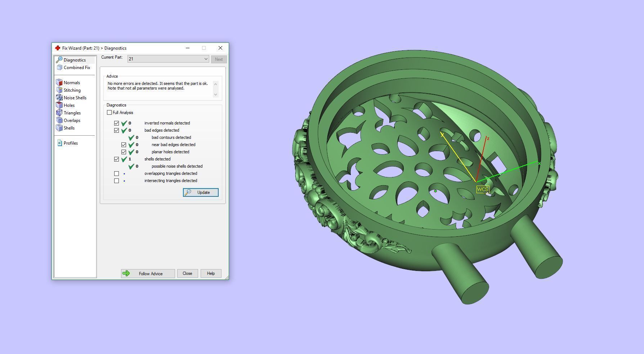Check intersecting triangles detected option
Viewport: 644px width, 354px height.
[x=116, y=181]
